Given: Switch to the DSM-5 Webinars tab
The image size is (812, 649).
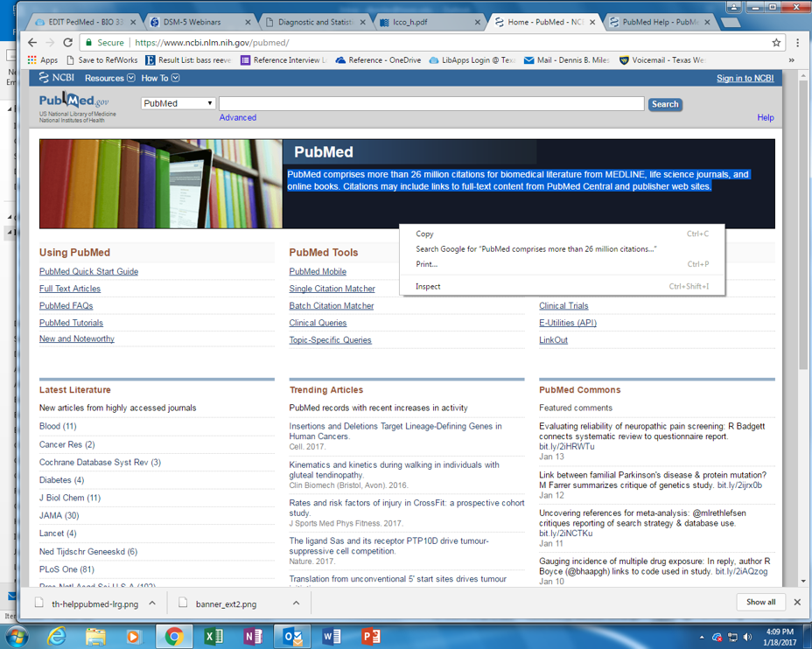Looking at the screenshot, I should click(199, 22).
